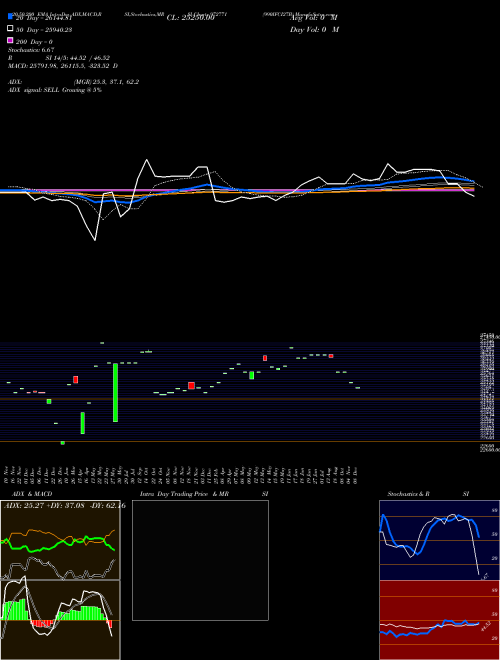The height and width of the screenshot is (660, 500).
Task: Click the MACD: 25791.98 values line
Action: (63, 66)
